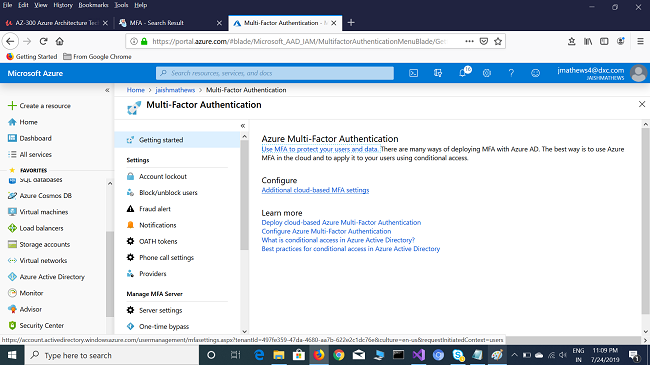Click the MFA menu scrollbar down arrow
This screenshot has height=365, width=650.
point(244,331)
